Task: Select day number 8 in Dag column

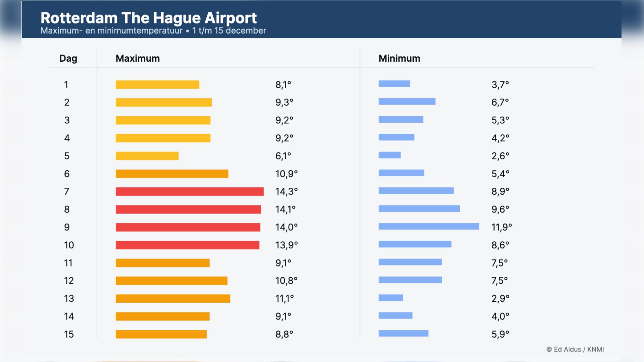Action: (67, 209)
